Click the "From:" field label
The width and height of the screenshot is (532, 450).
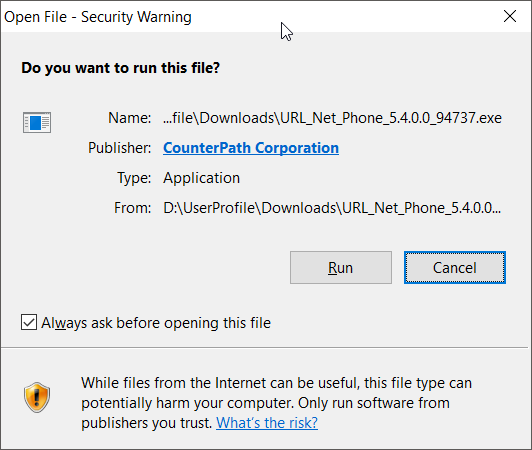point(132,208)
